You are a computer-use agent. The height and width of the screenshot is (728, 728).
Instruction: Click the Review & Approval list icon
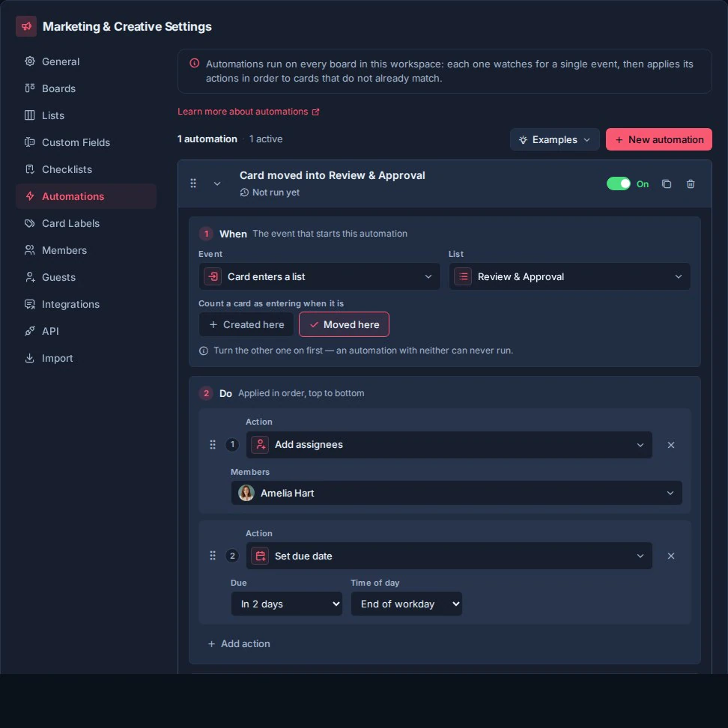[463, 276]
